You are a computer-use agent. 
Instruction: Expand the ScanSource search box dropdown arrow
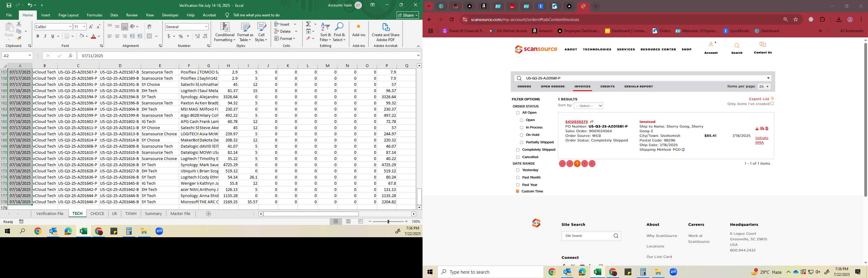tap(768, 78)
